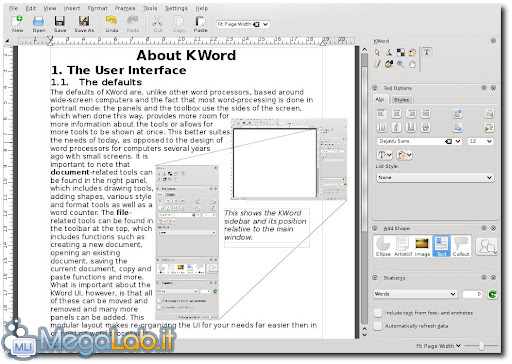Toggle Automatically refresh data checkbox

(x=378, y=326)
